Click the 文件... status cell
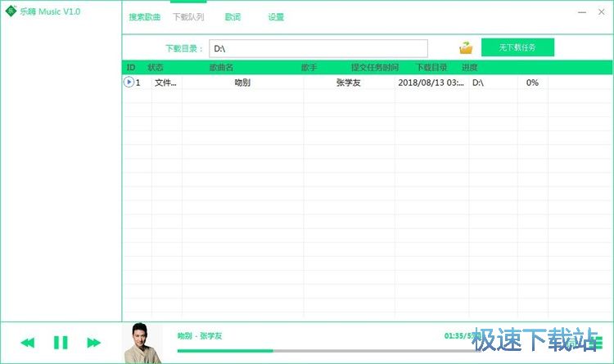The width and height of the screenshot is (614, 364). 165,83
